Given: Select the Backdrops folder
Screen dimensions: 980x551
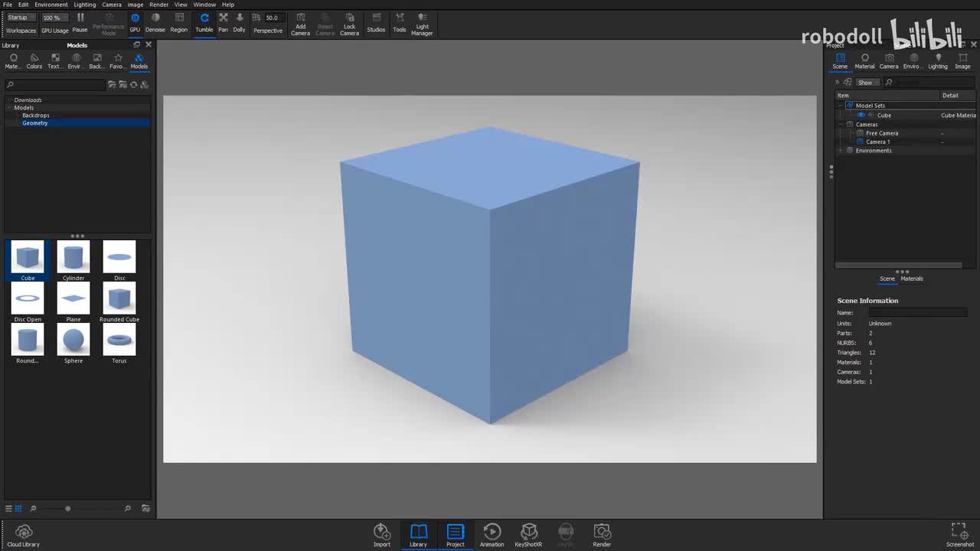Looking at the screenshot, I should point(35,116).
